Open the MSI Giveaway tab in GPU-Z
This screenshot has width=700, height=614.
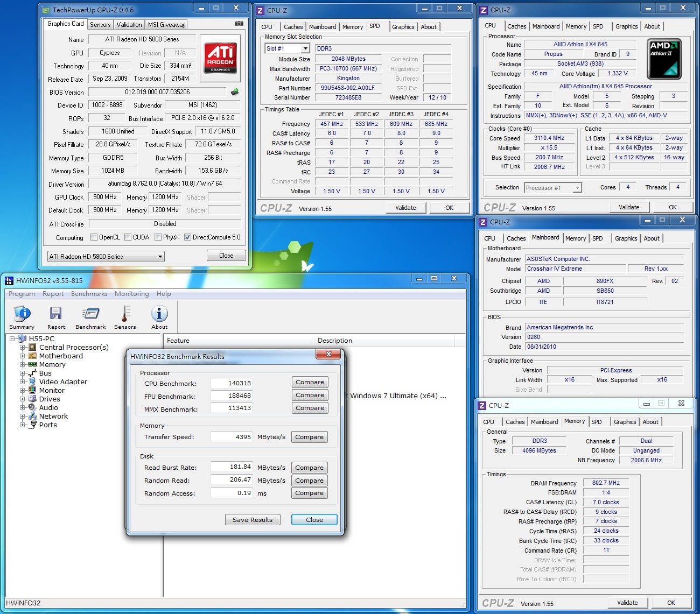tap(167, 25)
